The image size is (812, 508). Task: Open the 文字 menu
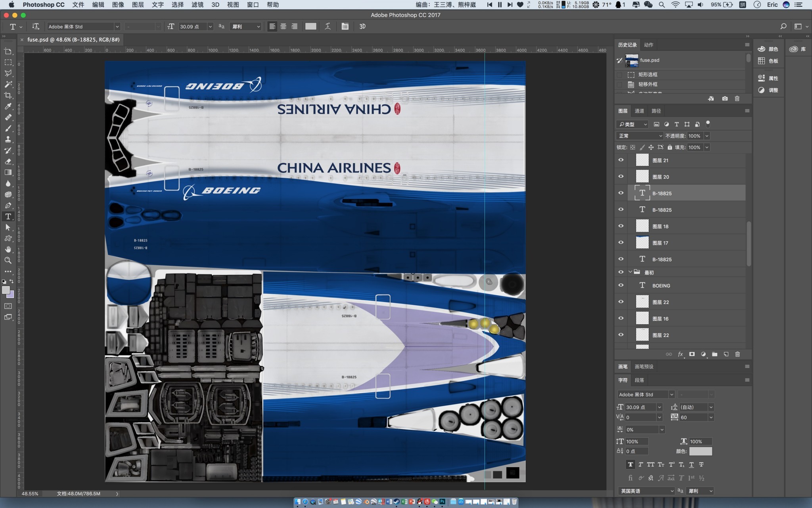point(158,5)
